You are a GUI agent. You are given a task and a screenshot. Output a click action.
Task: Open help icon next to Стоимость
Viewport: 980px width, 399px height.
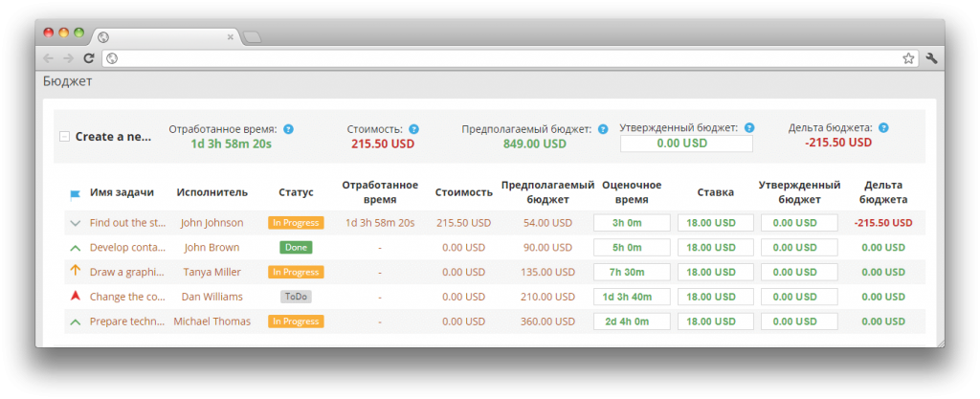click(413, 129)
